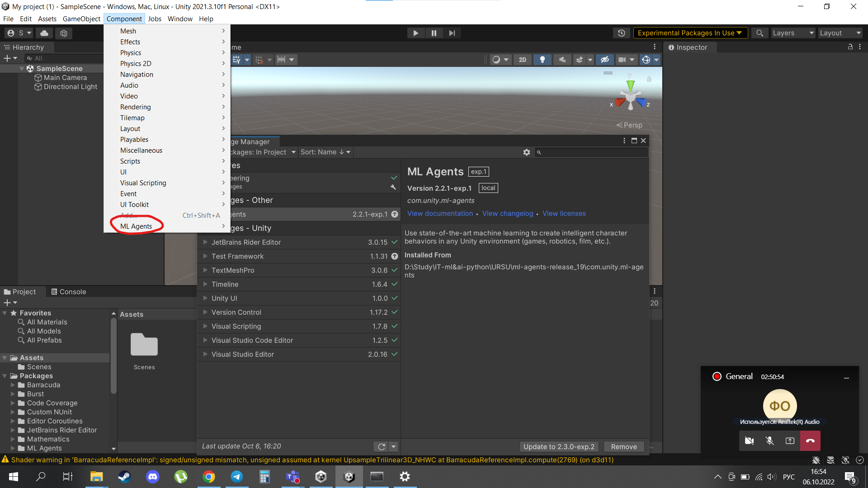Click the Pause button in toolbar
Screen dimensions: 868x488
click(434, 33)
